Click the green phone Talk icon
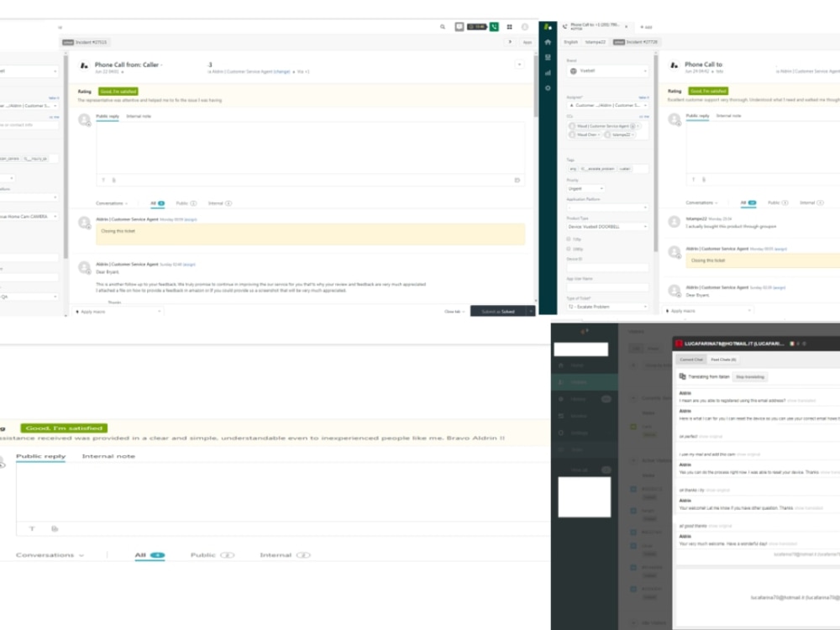This screenshot has height=630, width=840. coord(494,27)
